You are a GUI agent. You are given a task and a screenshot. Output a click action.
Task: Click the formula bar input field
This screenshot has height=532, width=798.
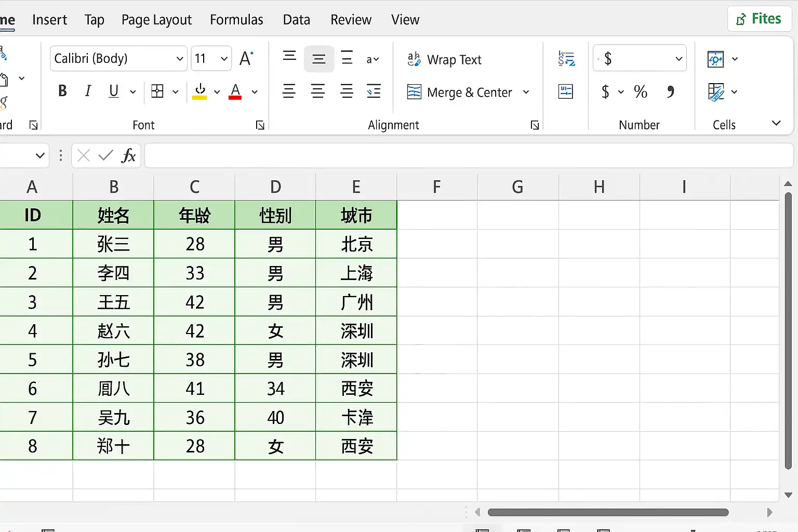pos(469,155)
